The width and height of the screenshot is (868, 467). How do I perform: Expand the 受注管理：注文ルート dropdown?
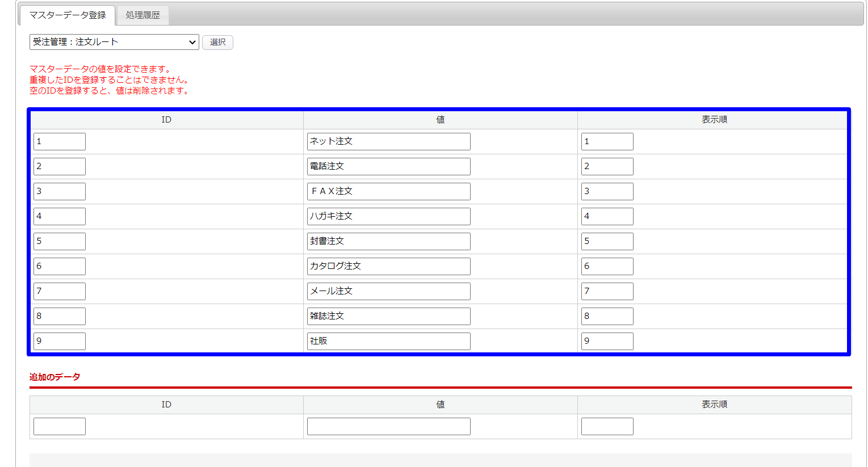coord(114,42)
